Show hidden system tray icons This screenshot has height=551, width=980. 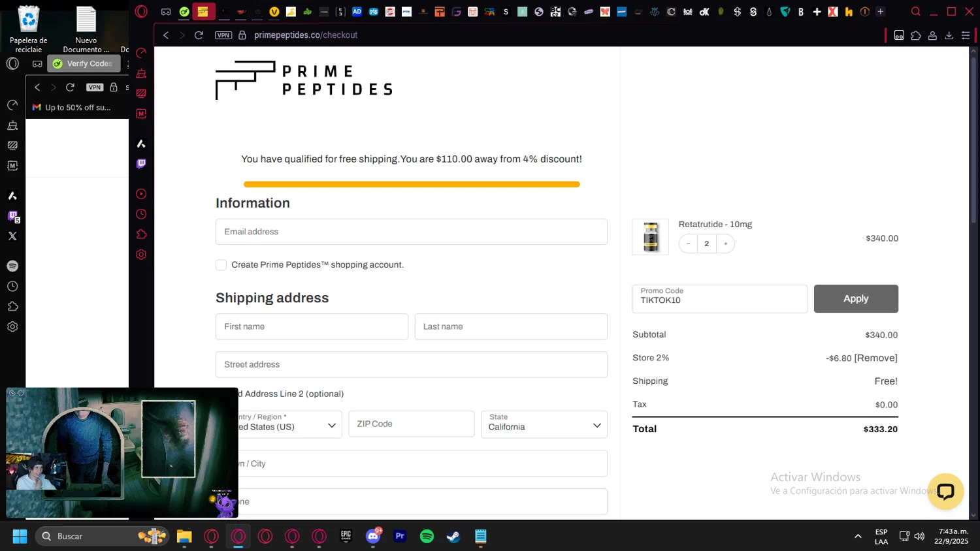click(x=858, y=537)
